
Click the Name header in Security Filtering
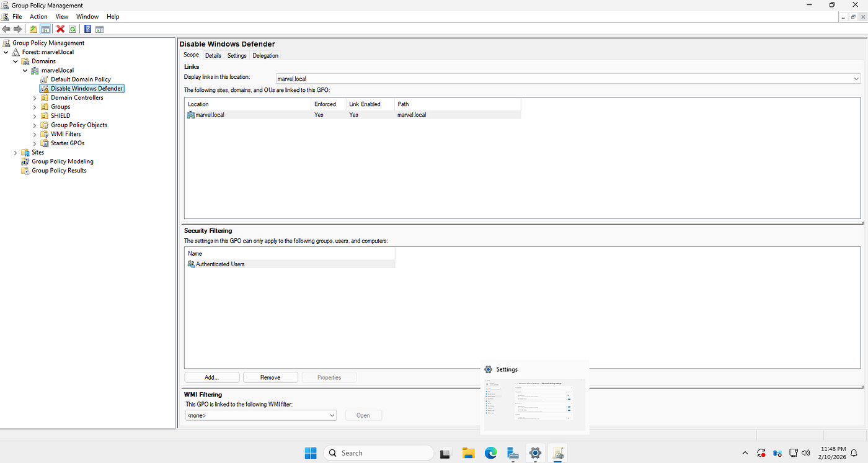point(290,253)
